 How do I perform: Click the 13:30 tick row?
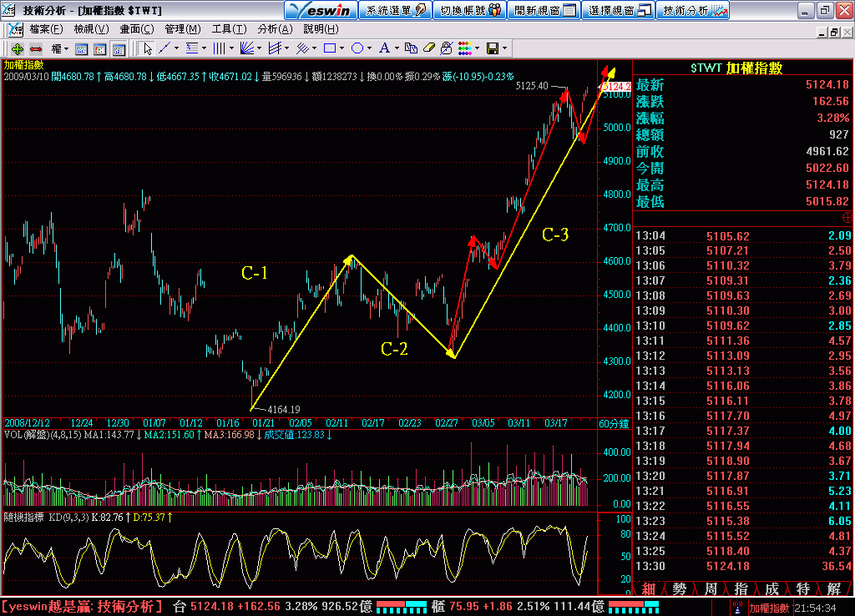coord(742,566)
